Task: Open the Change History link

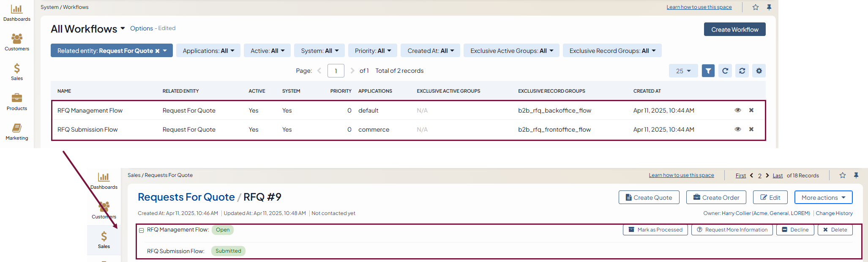Action: pos(834,213)
